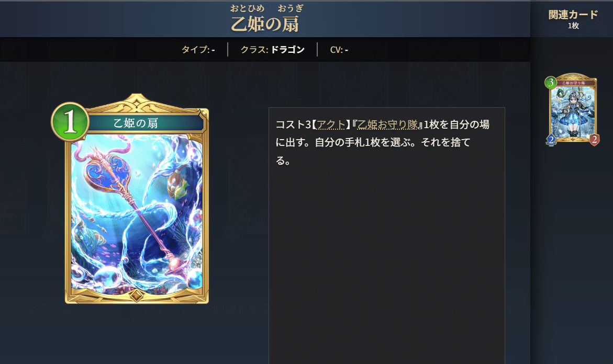The height and width of the screenshot is (364, 613).
Task: Select the 関連カード heading
Action: [573, 15]
